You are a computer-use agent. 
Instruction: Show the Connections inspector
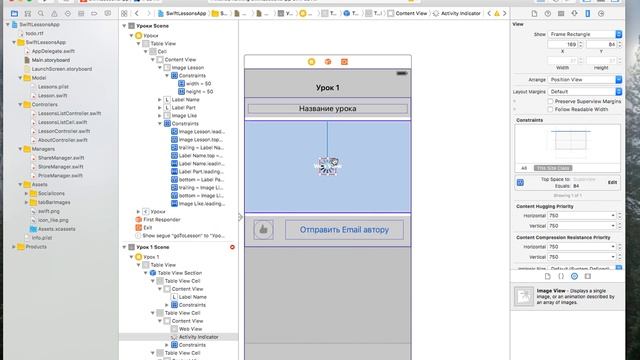[x=601, y=13]
